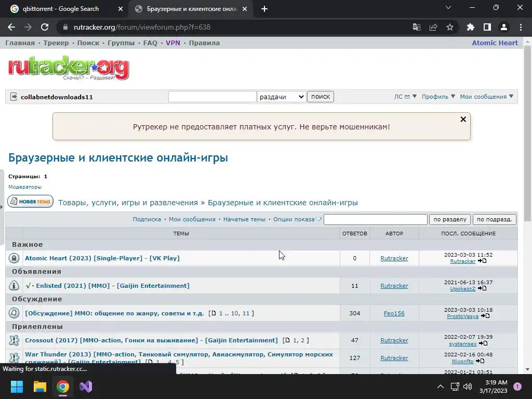Viewport: 532px width, 399px height.
Task: Open VPN link in navigation
Action: (x=173, y=43)
